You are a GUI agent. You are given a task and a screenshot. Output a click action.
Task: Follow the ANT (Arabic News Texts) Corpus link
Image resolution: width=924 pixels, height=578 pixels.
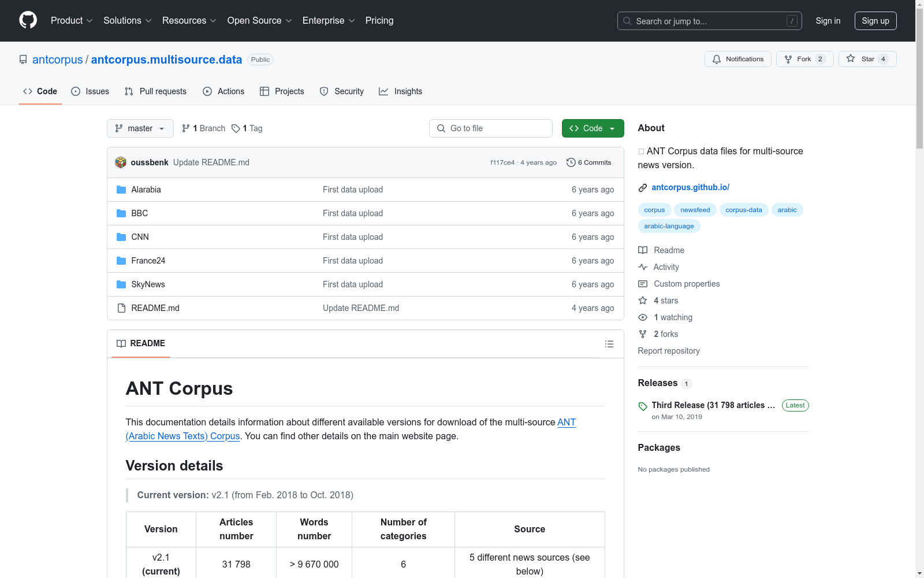(351, 429)
